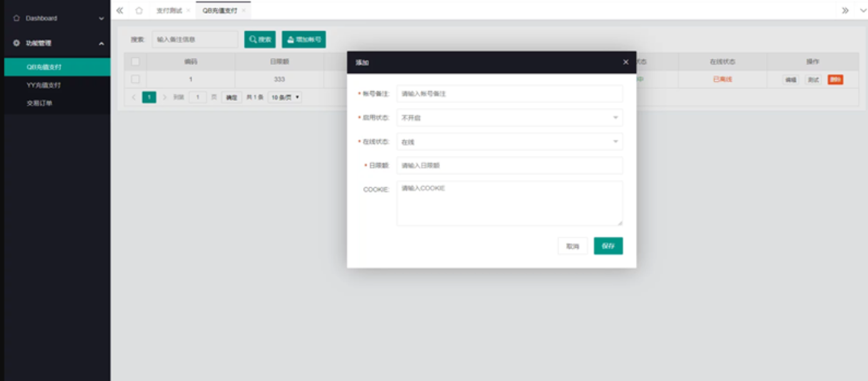This screenshot has height=381, width=868.
Task: Open the 在线状态 dropdown
Action: point(509,142)
